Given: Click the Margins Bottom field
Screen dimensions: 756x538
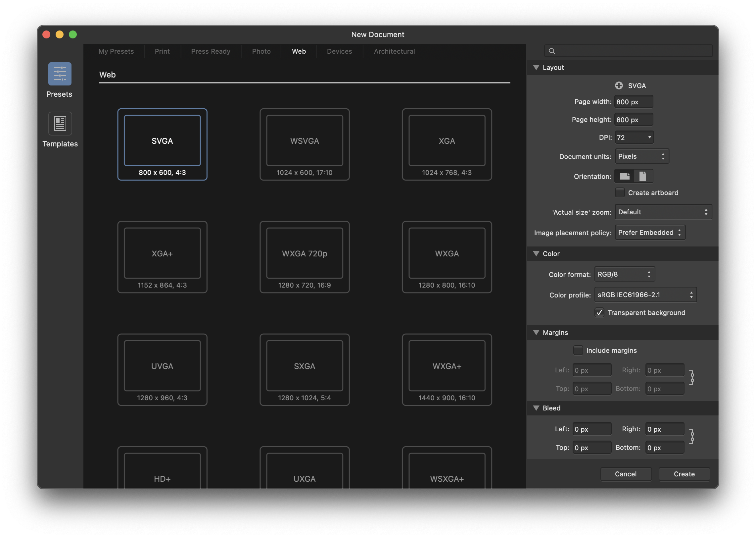Looking at the screenshot, I should [x=665, y=389].
